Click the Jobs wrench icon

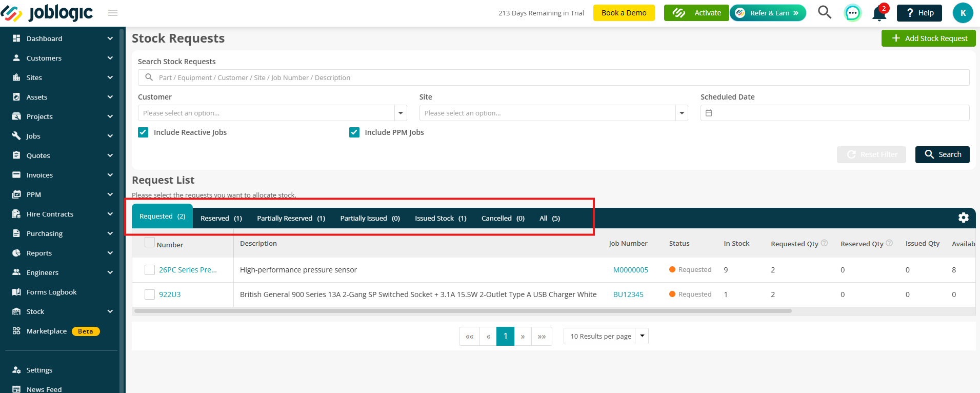click(16, 136)
